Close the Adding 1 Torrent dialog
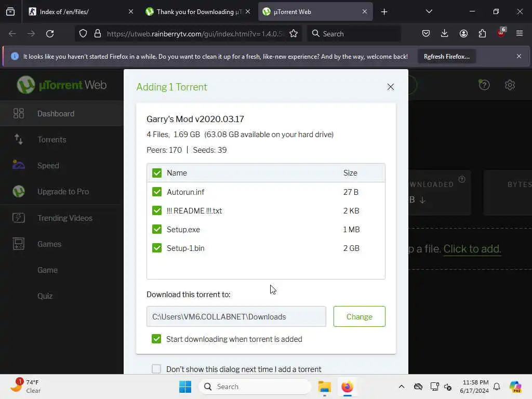 [391, 87]
